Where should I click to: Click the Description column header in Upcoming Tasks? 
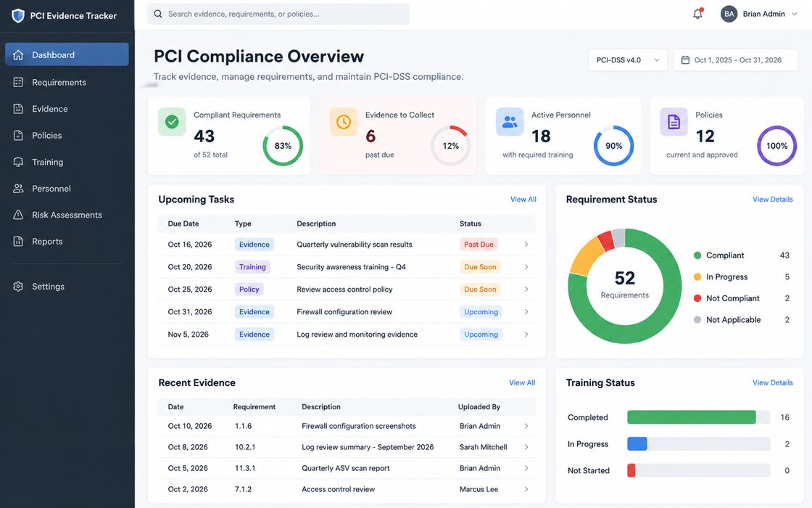click(x=316, y=224)
